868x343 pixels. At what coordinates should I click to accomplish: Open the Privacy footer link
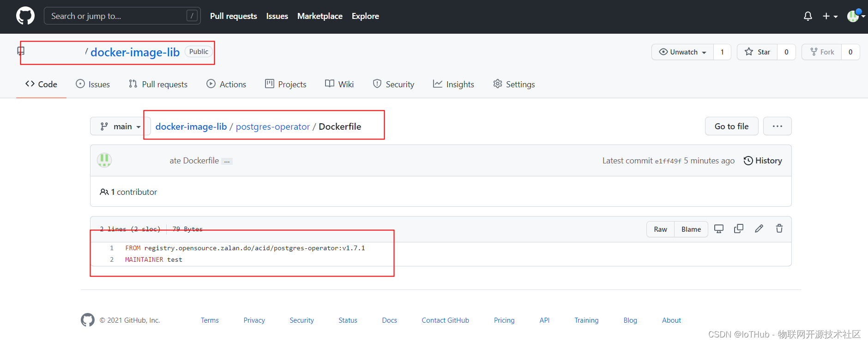(x=254, y=320)
